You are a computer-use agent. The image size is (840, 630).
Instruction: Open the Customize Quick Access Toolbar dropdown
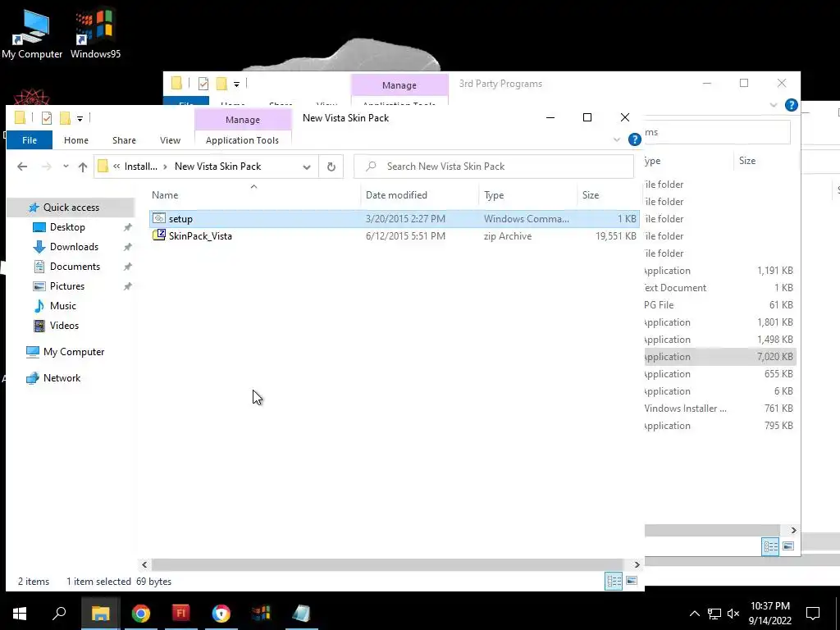tap(80, 118)
